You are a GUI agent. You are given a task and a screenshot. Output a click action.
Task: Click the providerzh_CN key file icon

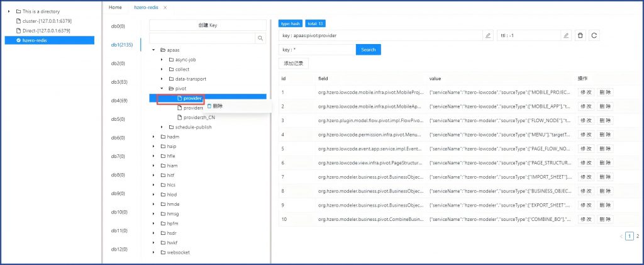click(179, 117)
